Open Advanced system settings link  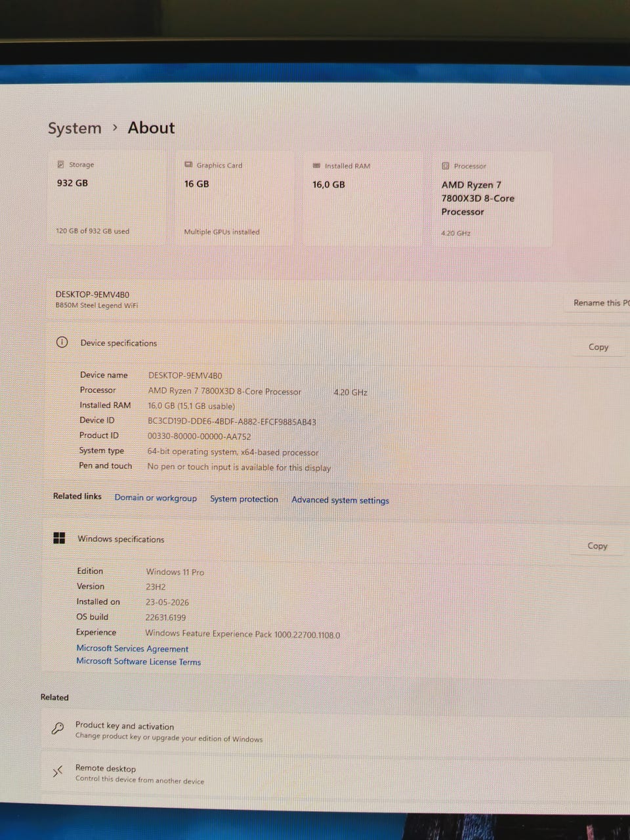click(x=340, y=500)
